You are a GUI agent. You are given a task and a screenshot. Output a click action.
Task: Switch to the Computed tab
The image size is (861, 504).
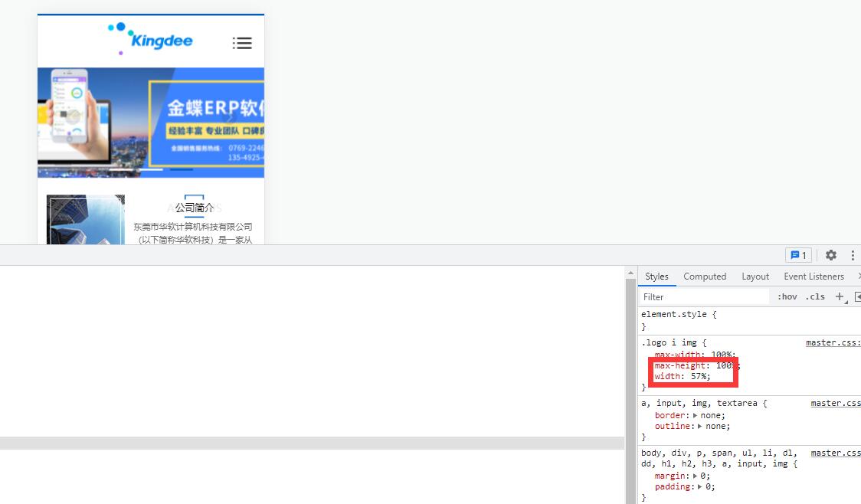click(705, 277)
